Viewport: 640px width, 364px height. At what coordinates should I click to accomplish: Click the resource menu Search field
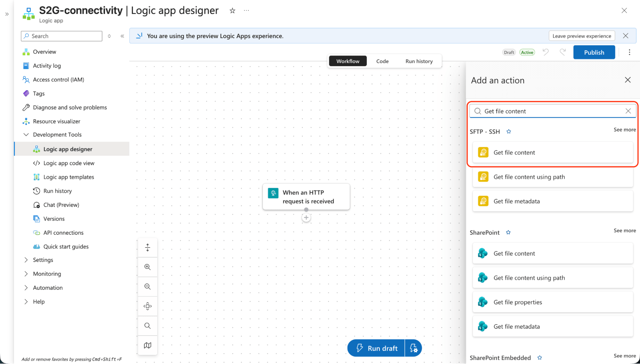pos(61,36)
